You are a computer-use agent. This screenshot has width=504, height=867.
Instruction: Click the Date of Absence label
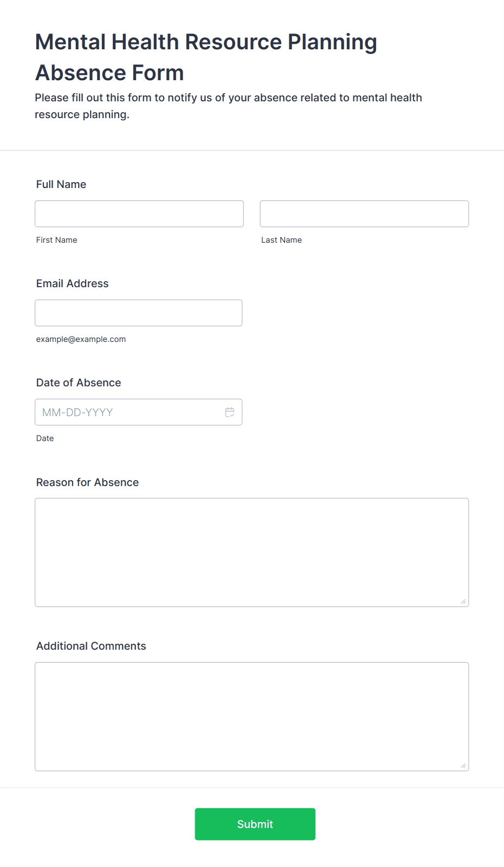[x=79, y=383]
